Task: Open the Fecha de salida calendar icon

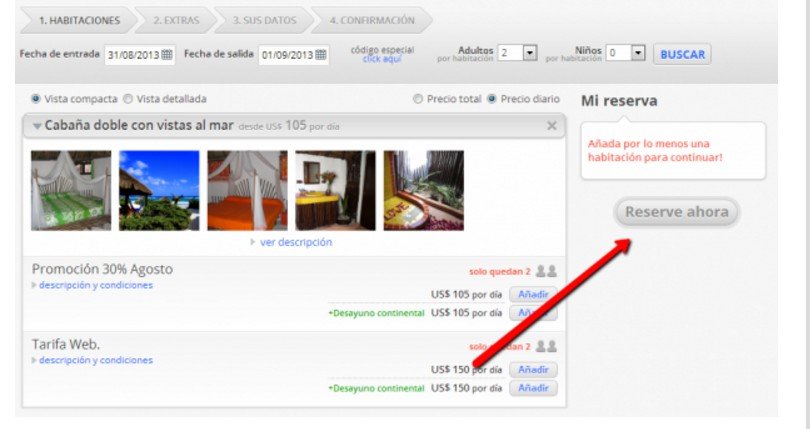Action: click(321, 55)
